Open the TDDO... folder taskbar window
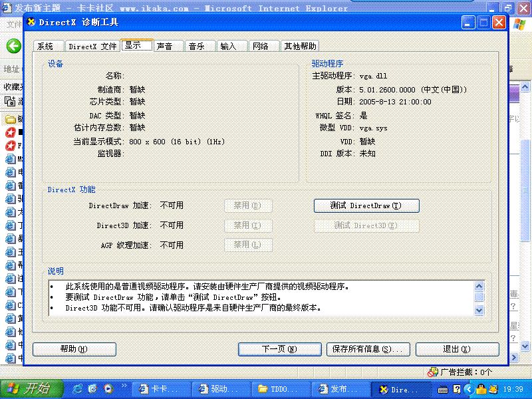Screen dimensions: 532x399 tap(281, 389)
